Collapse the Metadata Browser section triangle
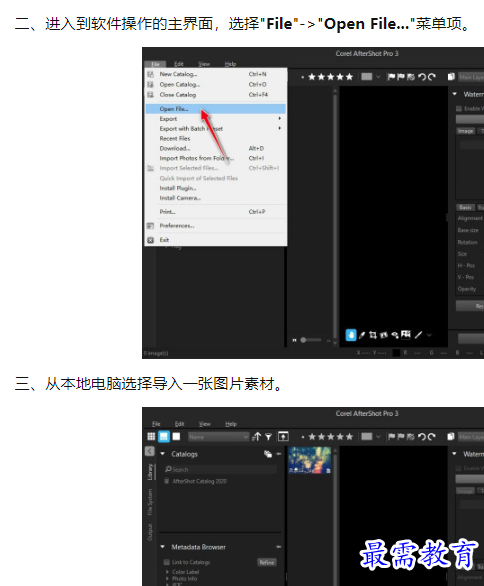The height and width of the screenshot is (586, 484). pyautogui.click(x=163, y=546)
